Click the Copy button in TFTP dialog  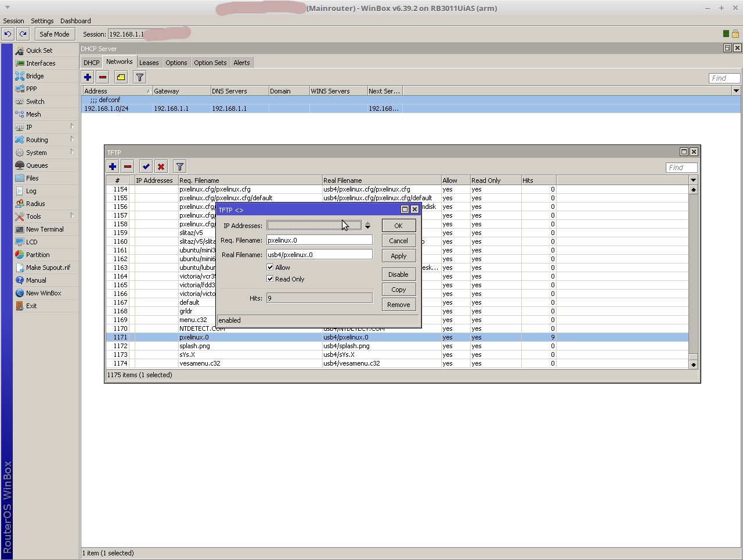(398, 290)
